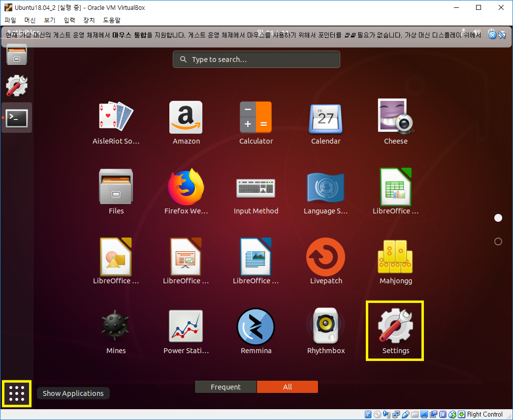Open the 입력 menu
The width and height of the screenshot is (513, 420).
pyautogui.click(x=69, y=20)
